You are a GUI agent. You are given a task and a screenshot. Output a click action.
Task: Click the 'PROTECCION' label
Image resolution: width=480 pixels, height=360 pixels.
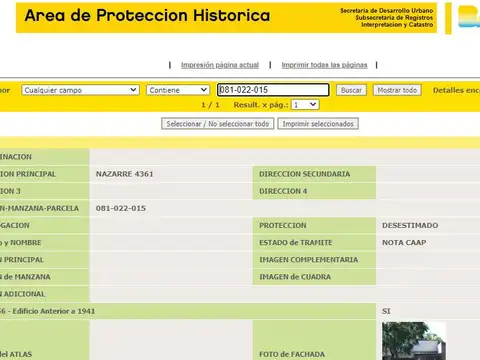pyautogui.click(x=283, y=225)
